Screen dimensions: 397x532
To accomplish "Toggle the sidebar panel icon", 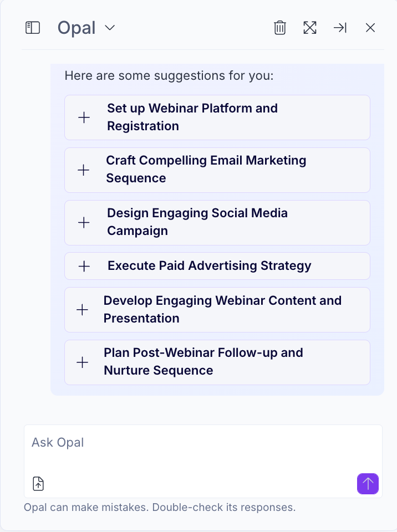I will coord(33,28).
